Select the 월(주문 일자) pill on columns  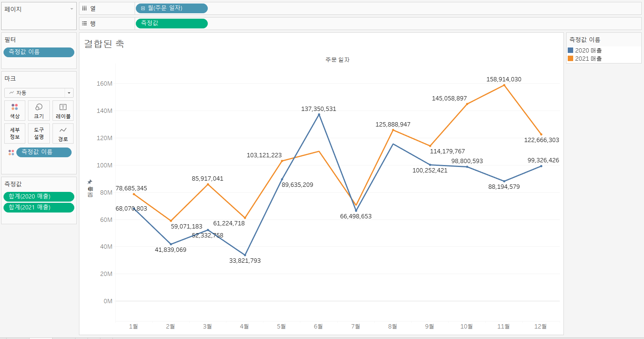(172, 8)
